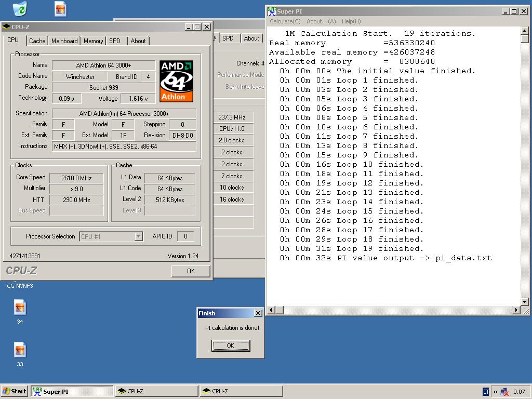Click the 237.3 MHz value in background CPU-Z

[233, 117]
